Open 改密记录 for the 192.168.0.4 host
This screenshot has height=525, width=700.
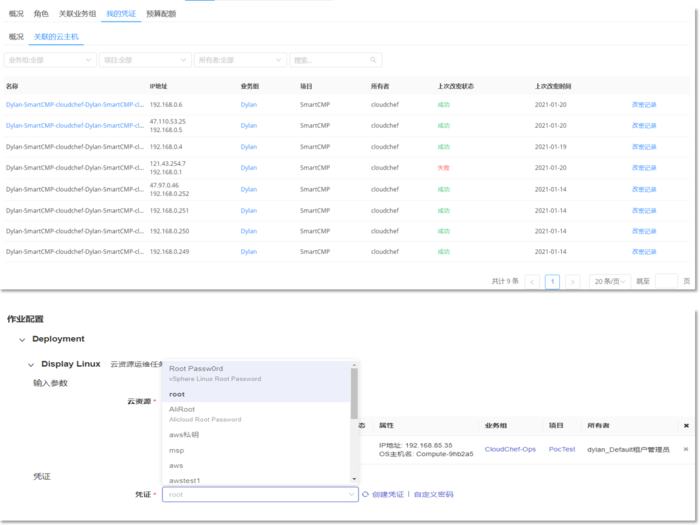pyautogui.click(x=644, y=146)
